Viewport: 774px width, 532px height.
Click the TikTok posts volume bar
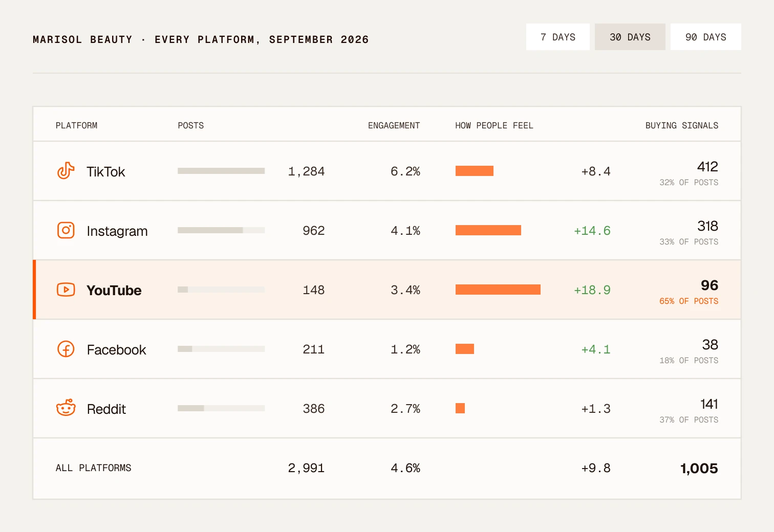(x=221, y=171)
